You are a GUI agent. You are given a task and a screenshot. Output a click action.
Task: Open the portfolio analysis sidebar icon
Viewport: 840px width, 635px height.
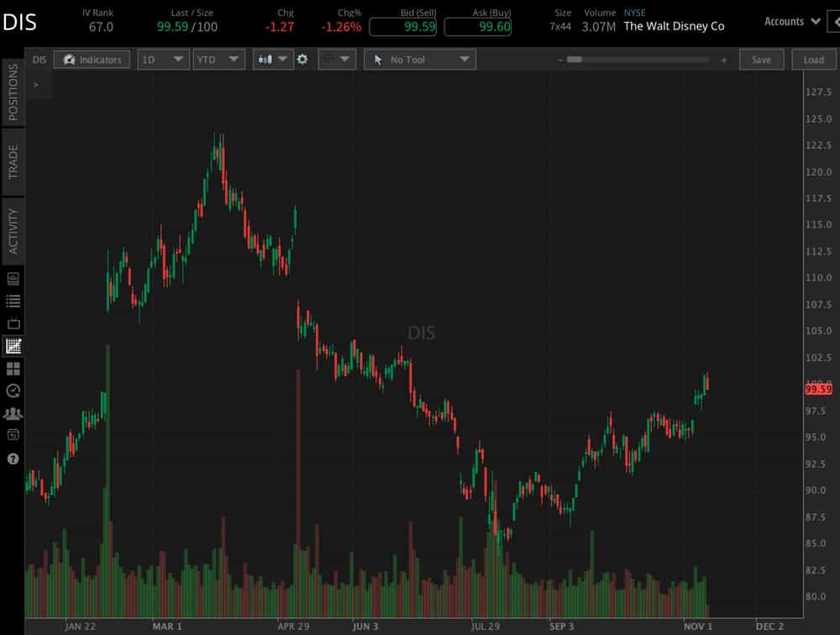tap(13, 279)
